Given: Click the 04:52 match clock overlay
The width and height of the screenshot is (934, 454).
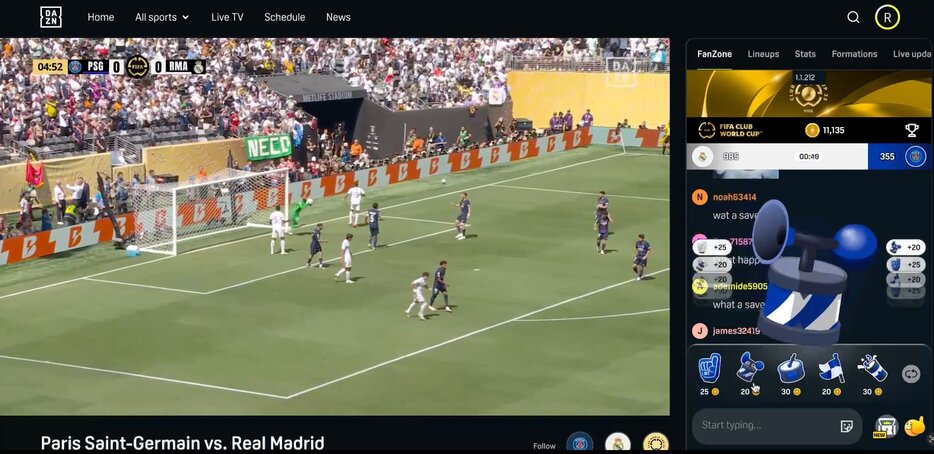Looking at the screenshot, I should coord(49,67).
